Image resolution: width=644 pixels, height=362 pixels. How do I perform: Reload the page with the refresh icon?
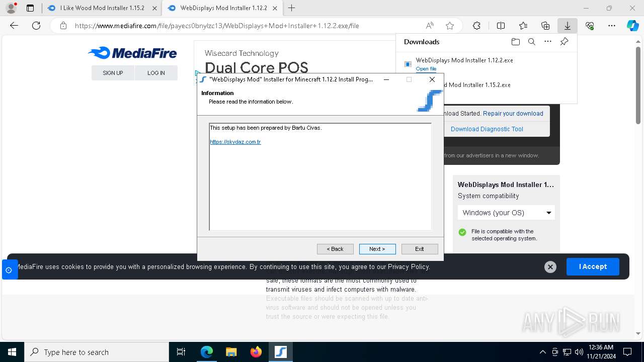(36, 26)
